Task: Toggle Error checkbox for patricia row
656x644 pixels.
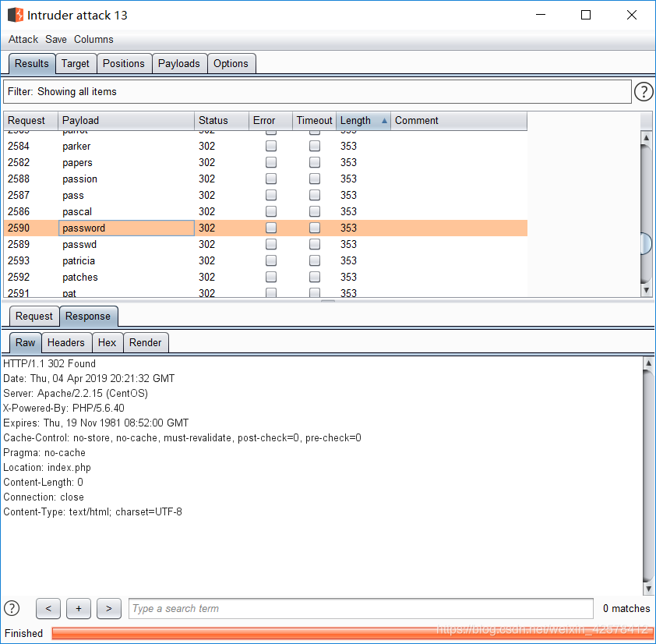Action: (271, 260)
